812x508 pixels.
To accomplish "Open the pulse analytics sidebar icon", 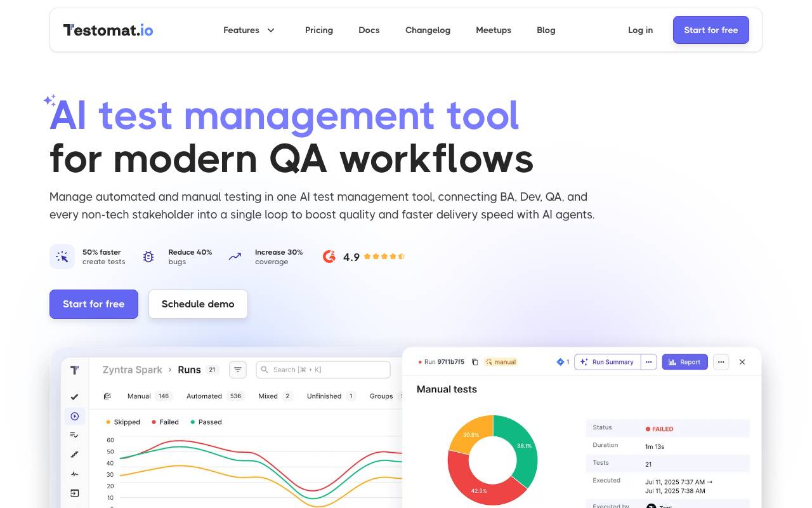I will coord(74,474).
